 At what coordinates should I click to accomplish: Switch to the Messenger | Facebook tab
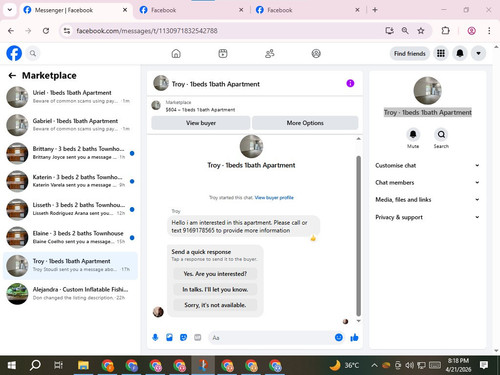(75, 10)
